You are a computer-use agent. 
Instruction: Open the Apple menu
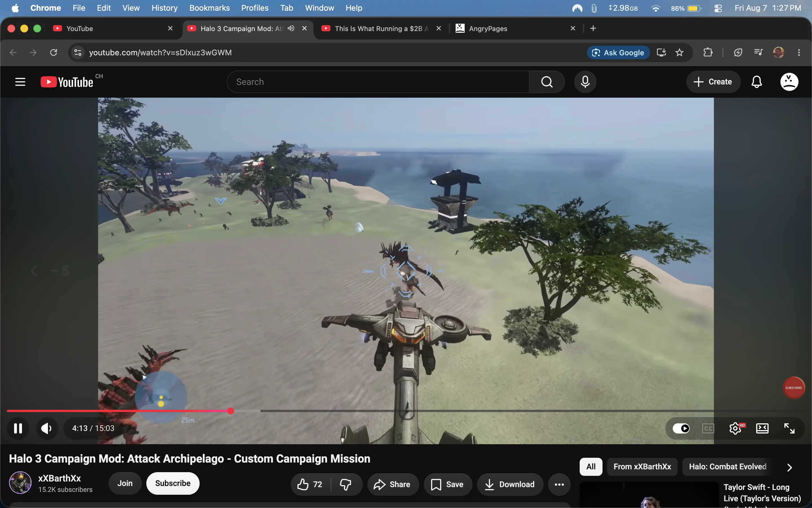tap(15, 8)
